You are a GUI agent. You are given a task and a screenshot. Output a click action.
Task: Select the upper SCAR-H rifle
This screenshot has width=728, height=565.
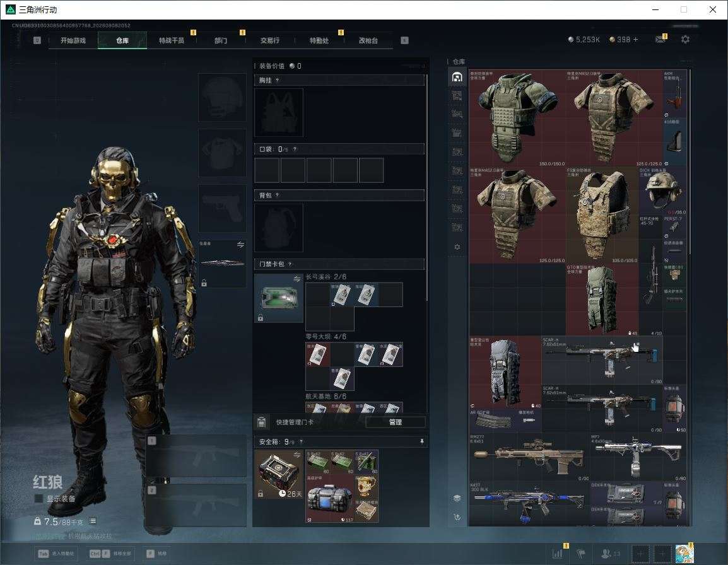[602, 360]
